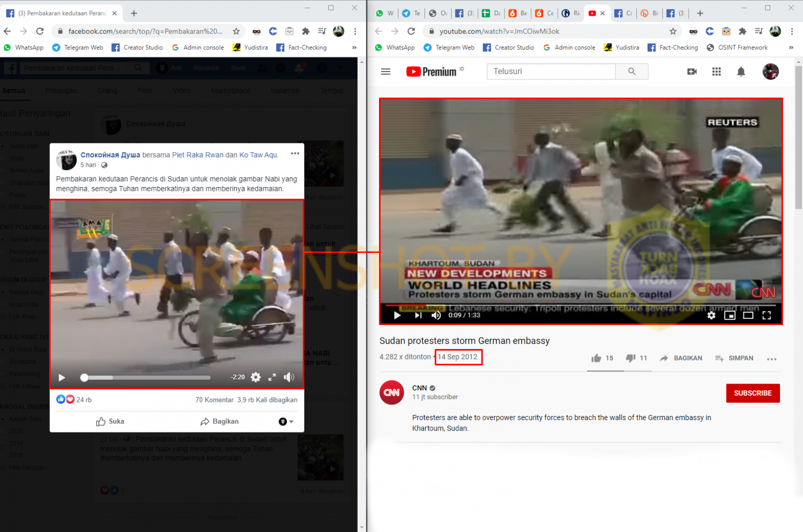Toggle YouTube miniplayer mode
This screenshot has width=803, height=532.
pyautogui.click(x=729, y=315)
